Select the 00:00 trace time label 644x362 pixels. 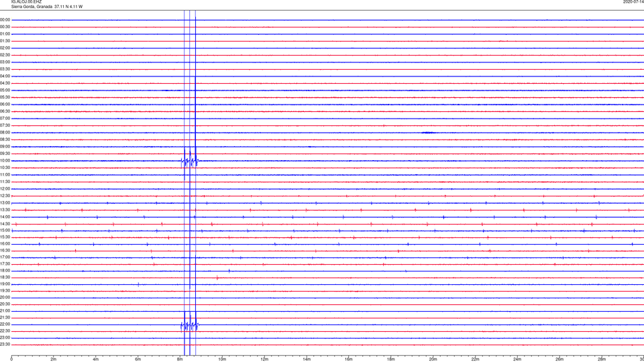point(5,19)
